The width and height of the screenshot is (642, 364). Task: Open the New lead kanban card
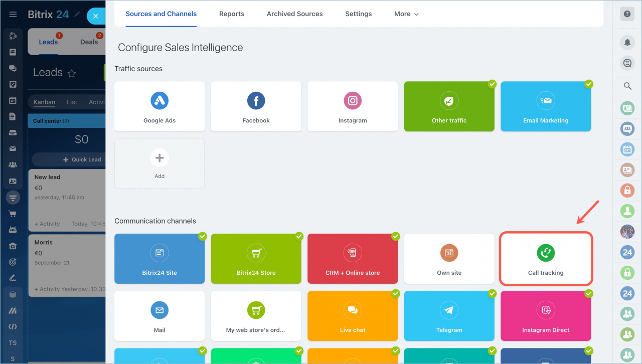coord(67,200)
